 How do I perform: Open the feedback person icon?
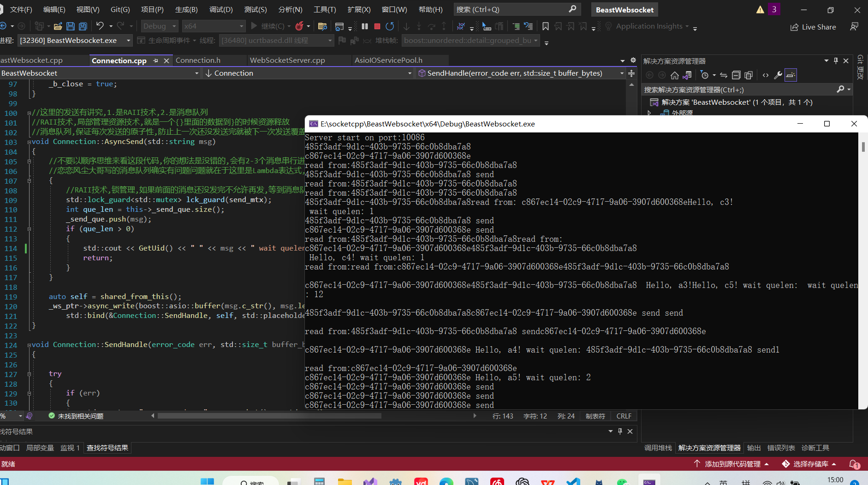click(x=854, y=27)
